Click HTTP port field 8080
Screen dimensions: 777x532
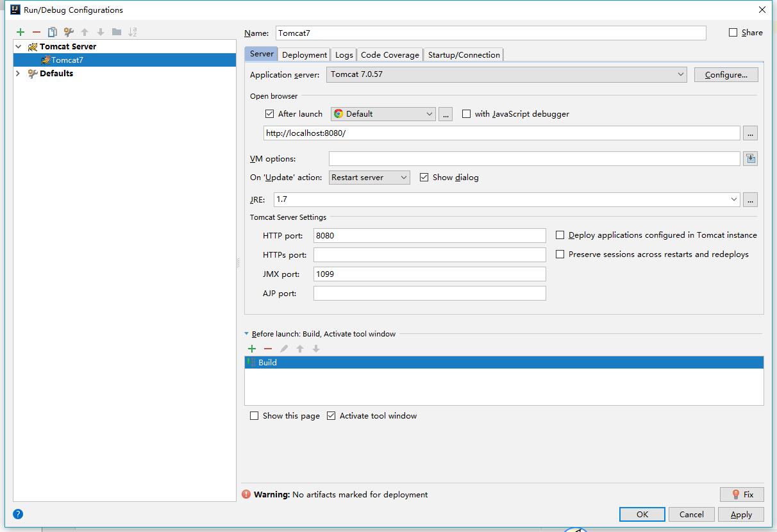coord(430,236)
